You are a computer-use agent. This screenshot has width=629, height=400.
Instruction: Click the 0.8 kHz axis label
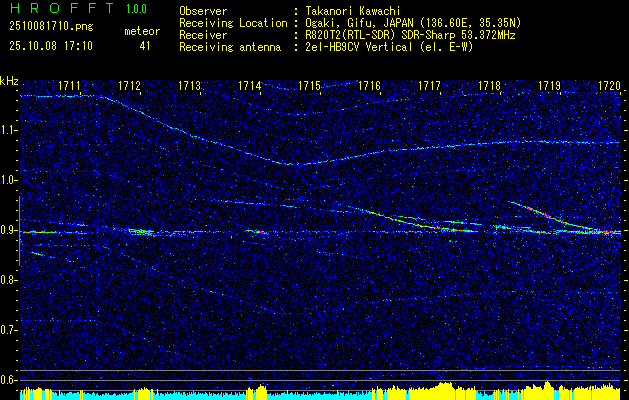pos(9,280)
